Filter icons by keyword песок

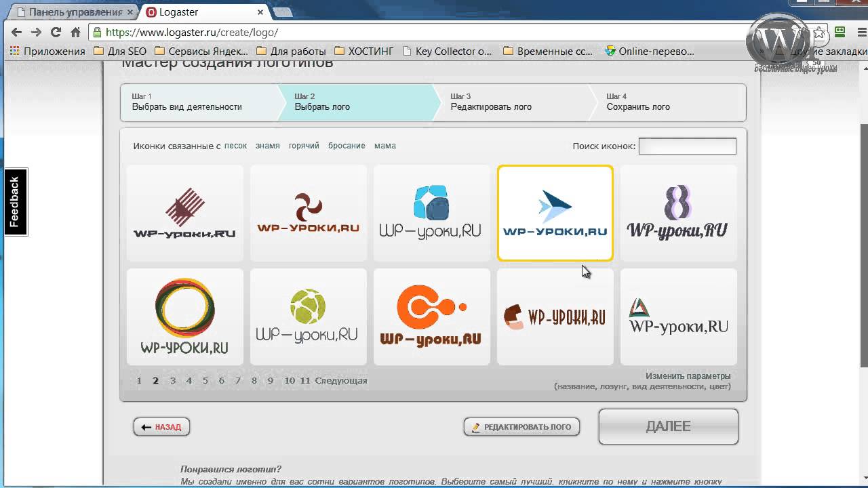pyautogui.click(x=235, y=146)
